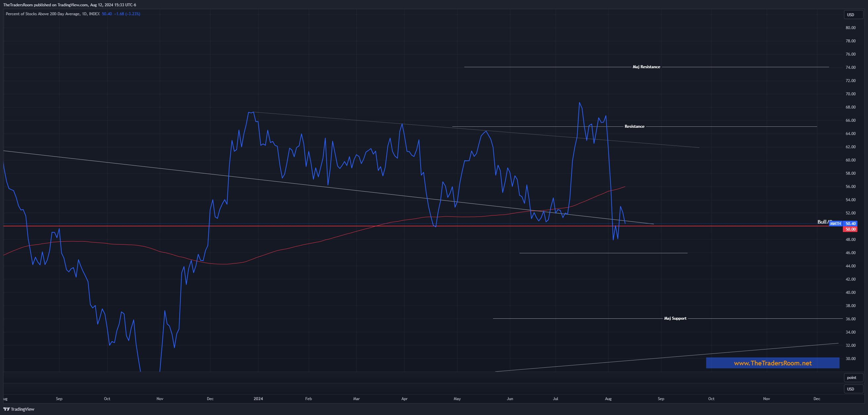This screenshot has height=415, width=868.
Task: Click the Dec label at far right of time axis
Action: coord(816,398)
